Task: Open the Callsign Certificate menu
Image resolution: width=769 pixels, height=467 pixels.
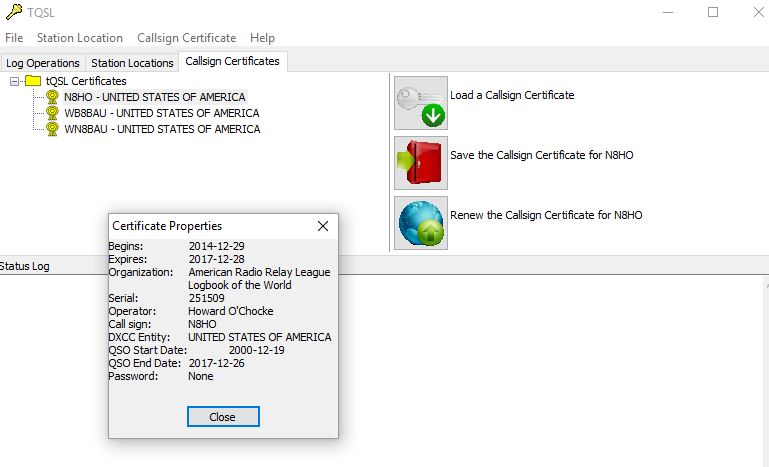Action: tap(186, 38)
